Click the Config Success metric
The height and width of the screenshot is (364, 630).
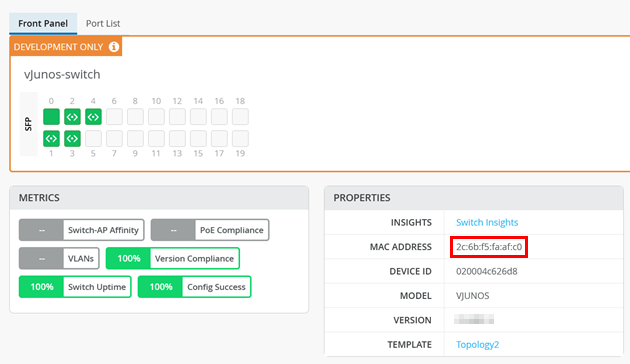click(194, 286)
